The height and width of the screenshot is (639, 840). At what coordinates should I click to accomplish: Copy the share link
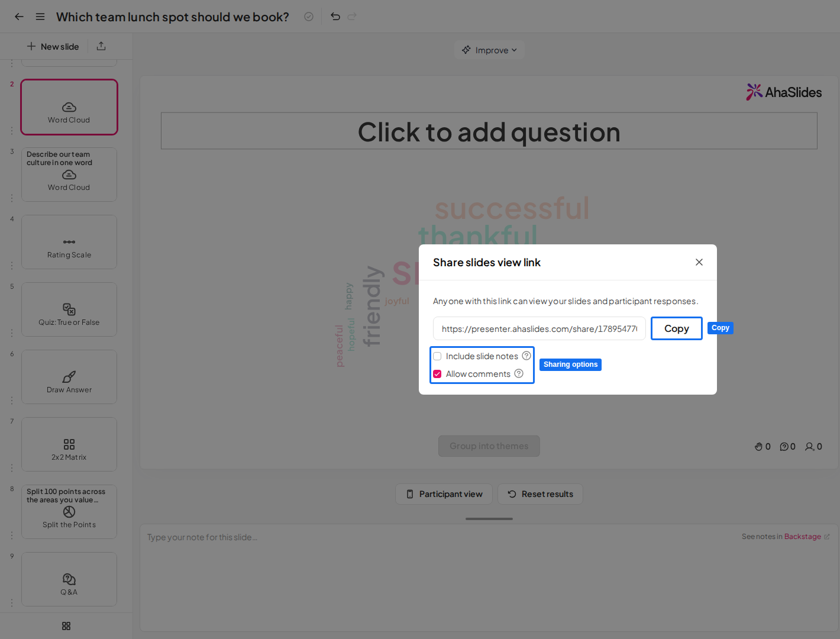pyautogui.click(x=677, y=328)
